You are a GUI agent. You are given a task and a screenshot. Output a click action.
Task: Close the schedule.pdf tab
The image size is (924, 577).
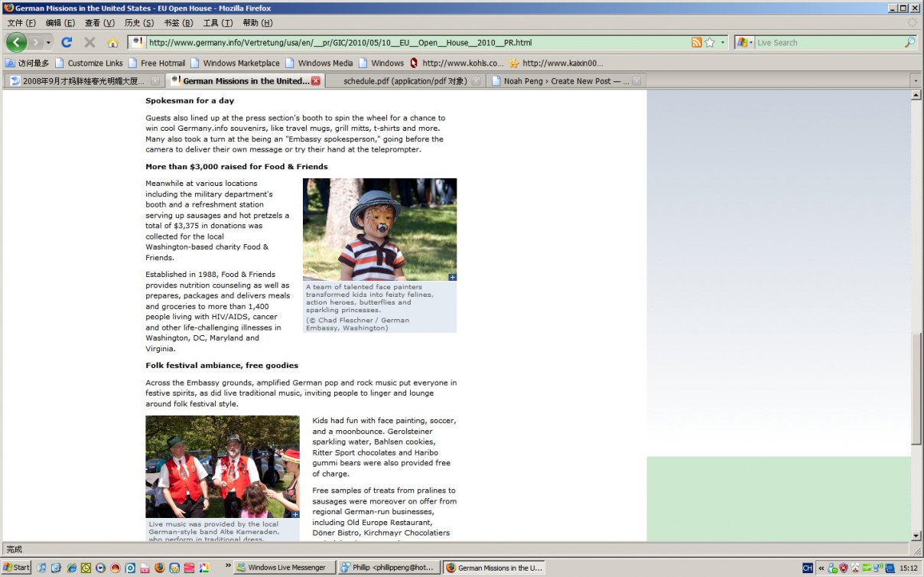(476, 81)
